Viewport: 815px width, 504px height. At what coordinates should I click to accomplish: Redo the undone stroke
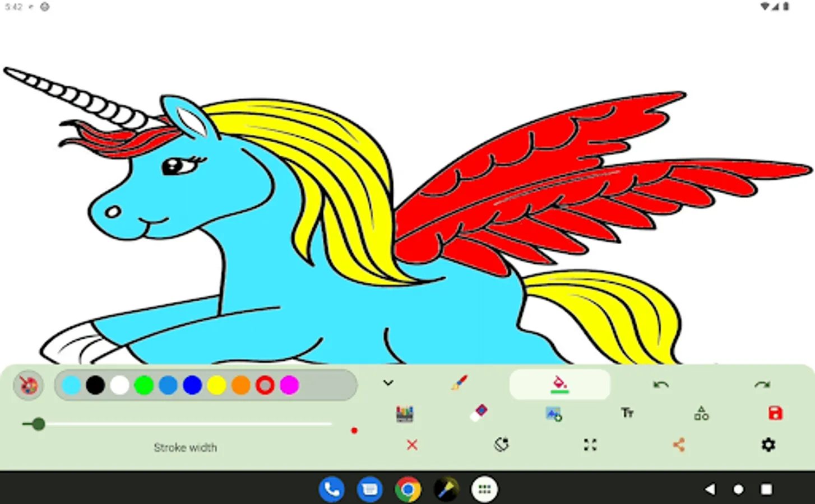click(x=762, y=385)
